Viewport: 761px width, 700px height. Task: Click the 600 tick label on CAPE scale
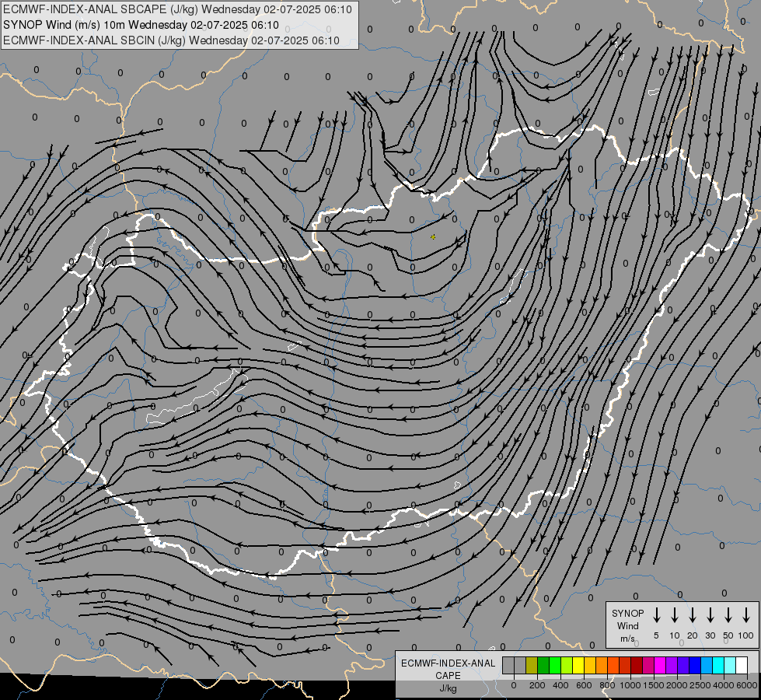(x=584, y=685)
